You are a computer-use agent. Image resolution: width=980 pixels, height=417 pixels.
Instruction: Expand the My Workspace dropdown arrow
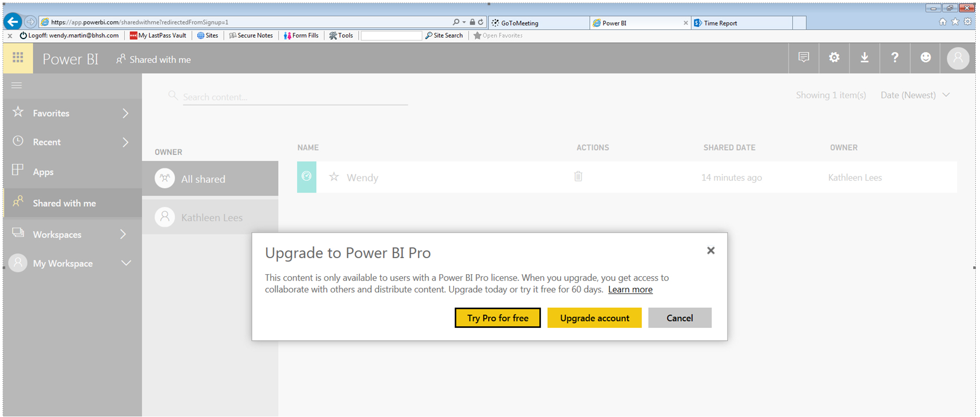[126, 263]
